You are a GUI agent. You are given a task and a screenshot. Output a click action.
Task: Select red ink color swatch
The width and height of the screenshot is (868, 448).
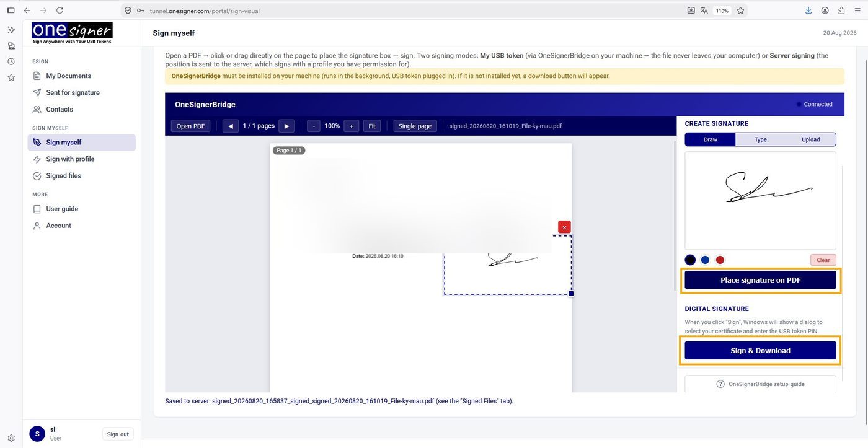(720, 260)
